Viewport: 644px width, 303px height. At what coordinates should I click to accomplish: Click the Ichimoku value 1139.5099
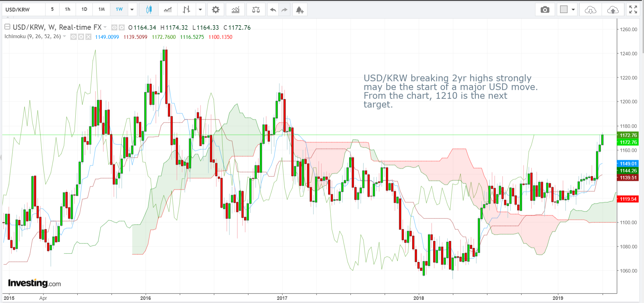[x=135, y=37]
